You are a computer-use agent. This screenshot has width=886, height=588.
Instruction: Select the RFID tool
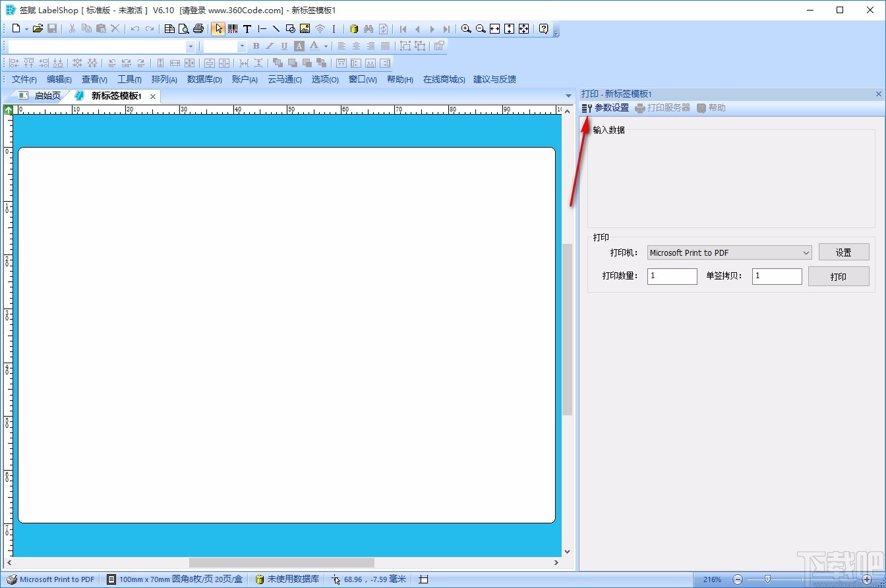click(x=320, y=29)
